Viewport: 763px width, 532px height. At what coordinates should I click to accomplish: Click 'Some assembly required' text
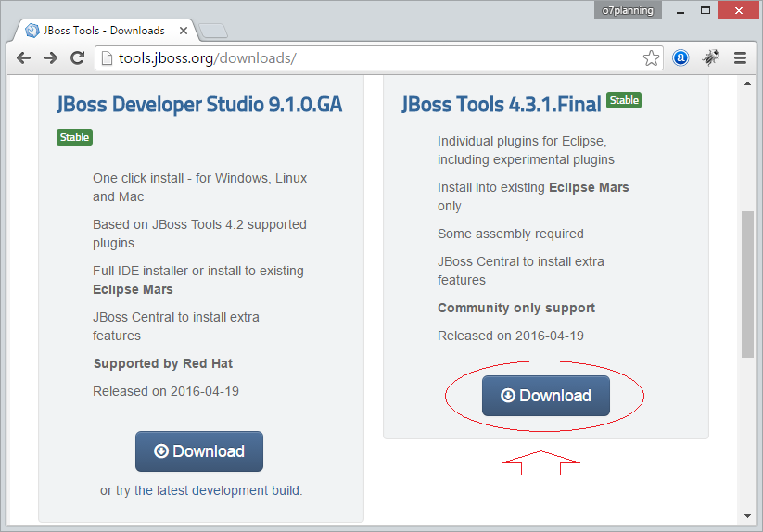click(511, 234)
